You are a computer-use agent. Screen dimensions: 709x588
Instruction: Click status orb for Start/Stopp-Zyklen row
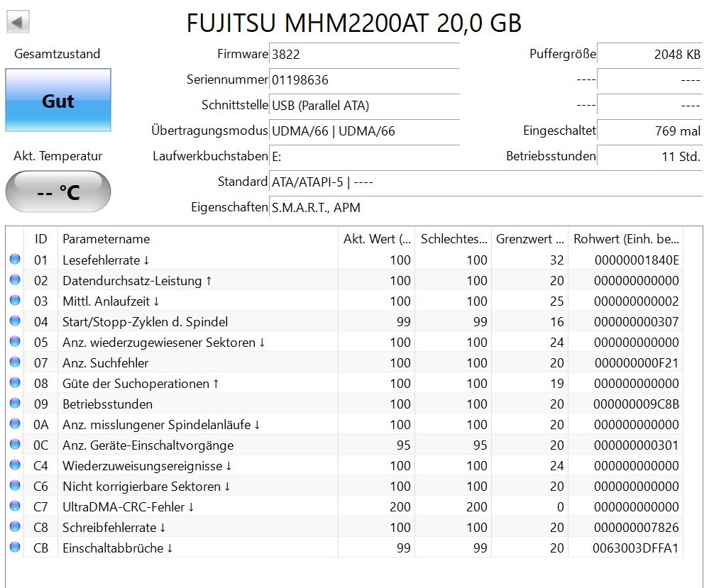pos(15,321)
